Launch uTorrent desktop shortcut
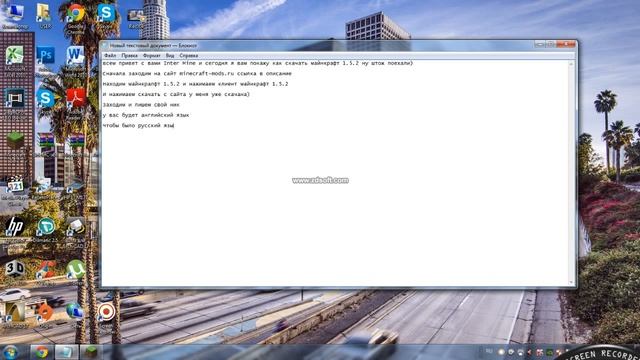The image size is (640, 360). [x=76, y=269]
